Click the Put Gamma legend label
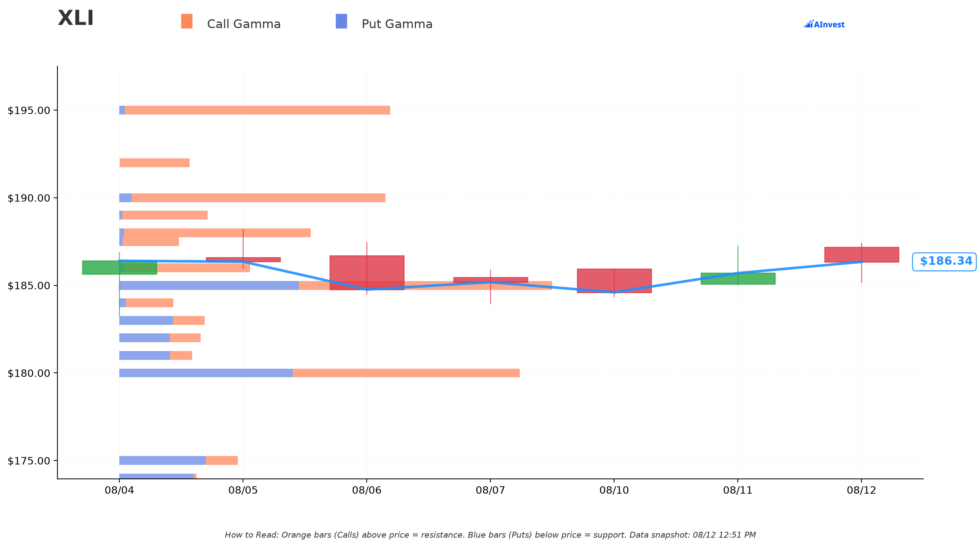 [397, 24]
